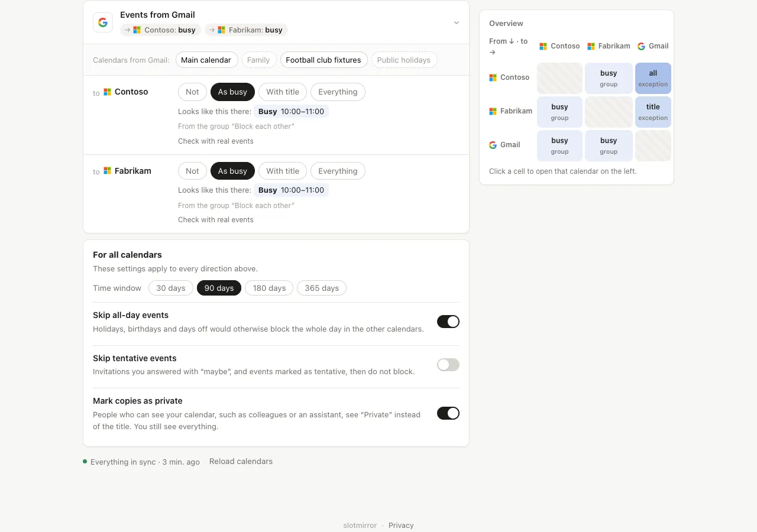Viewport: 757px width, 532px height.
Task: Click the Microsoft icon next to 'to Fabrikam'
Action: click(x=108, y=171)
